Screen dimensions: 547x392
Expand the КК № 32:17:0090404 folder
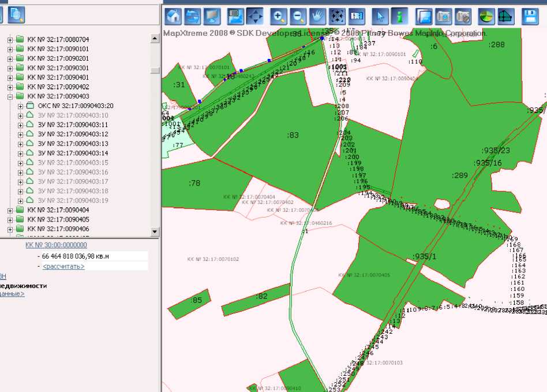10,210
